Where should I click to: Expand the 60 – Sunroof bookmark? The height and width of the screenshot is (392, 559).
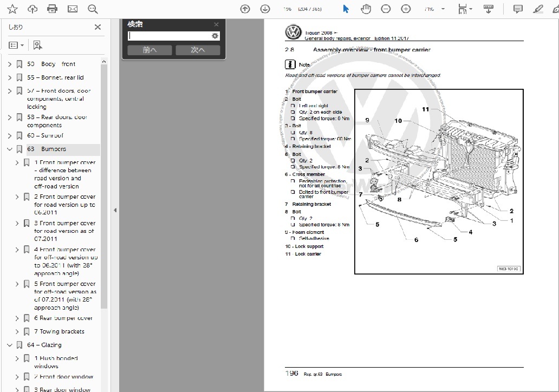click(10, 135)
